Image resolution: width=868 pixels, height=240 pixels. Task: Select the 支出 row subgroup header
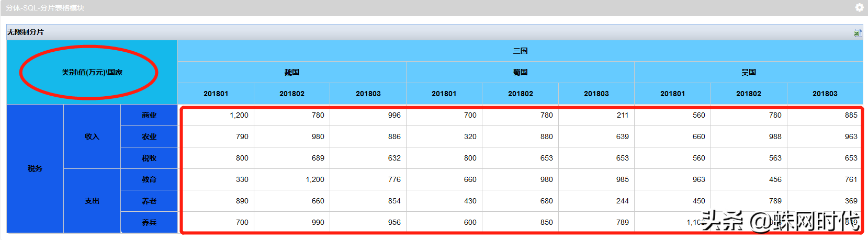coord(92,201)
